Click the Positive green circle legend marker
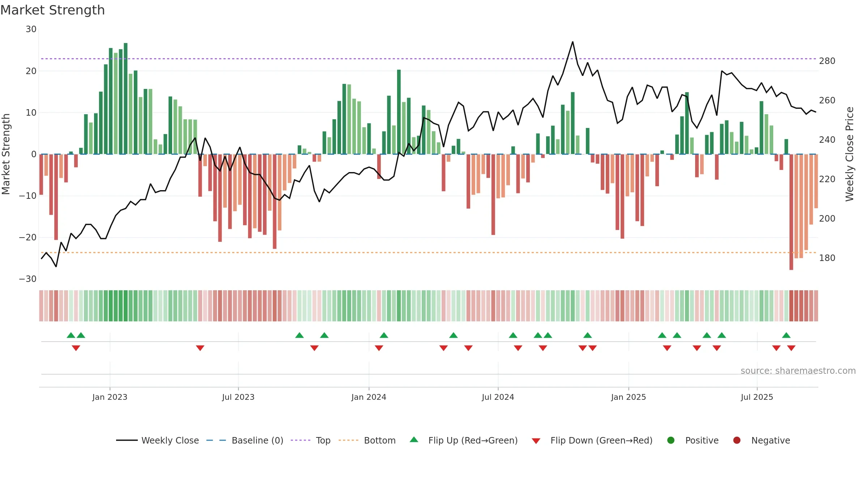The image size is (868, 488). coord(671,440)
